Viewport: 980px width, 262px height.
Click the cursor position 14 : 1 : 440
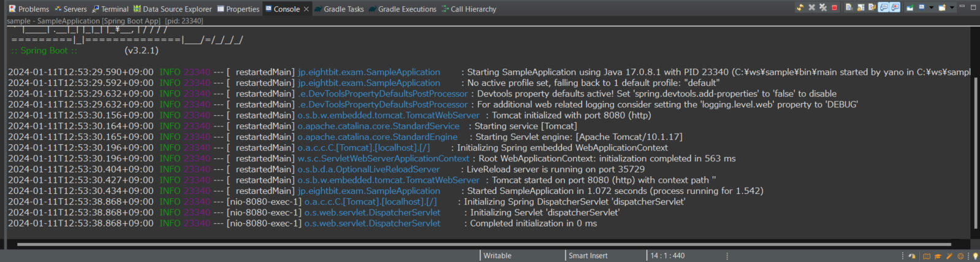tap(667, 256)
